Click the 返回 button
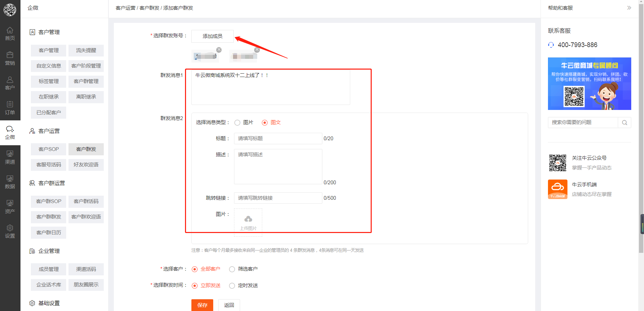Screen dimensions: 644x311 [x=229, y=305]
